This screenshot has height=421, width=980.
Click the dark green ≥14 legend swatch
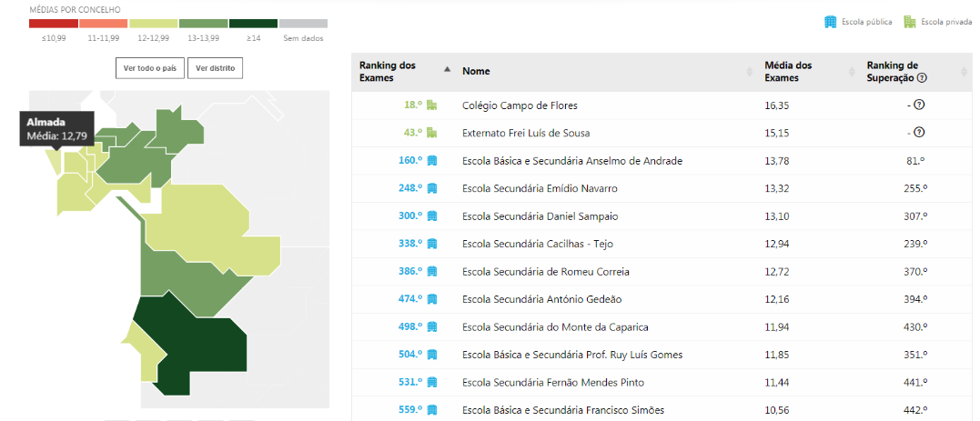pyautogui.click(x=253, y=24)
